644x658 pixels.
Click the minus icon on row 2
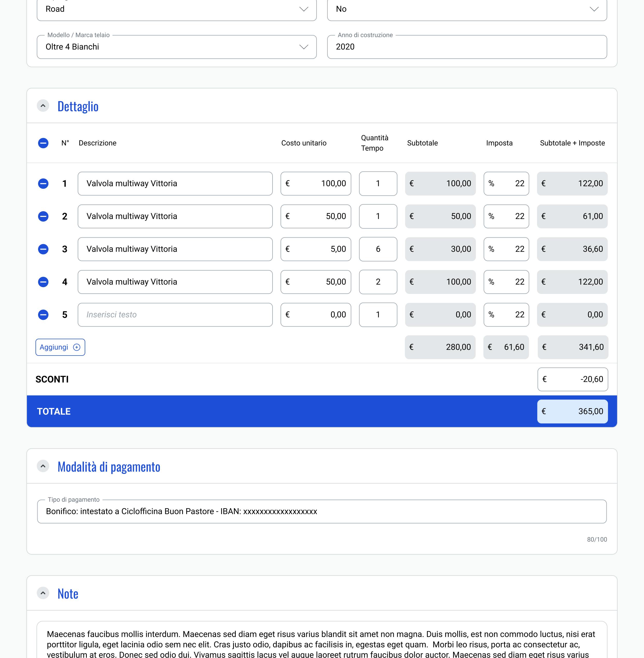click(43, 216)
